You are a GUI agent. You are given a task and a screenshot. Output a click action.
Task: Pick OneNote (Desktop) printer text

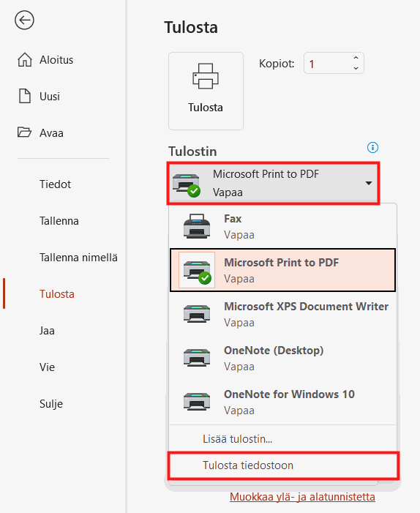[274, 351]
